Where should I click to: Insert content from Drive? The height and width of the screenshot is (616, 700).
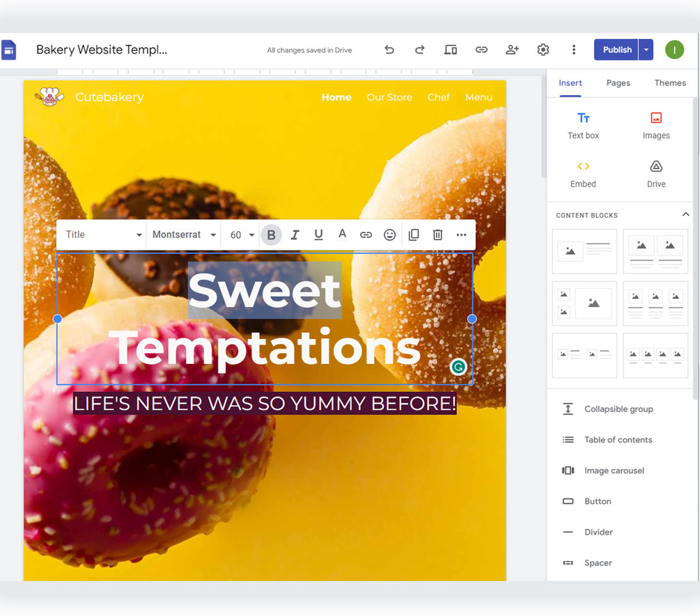[x=655, y=174]
